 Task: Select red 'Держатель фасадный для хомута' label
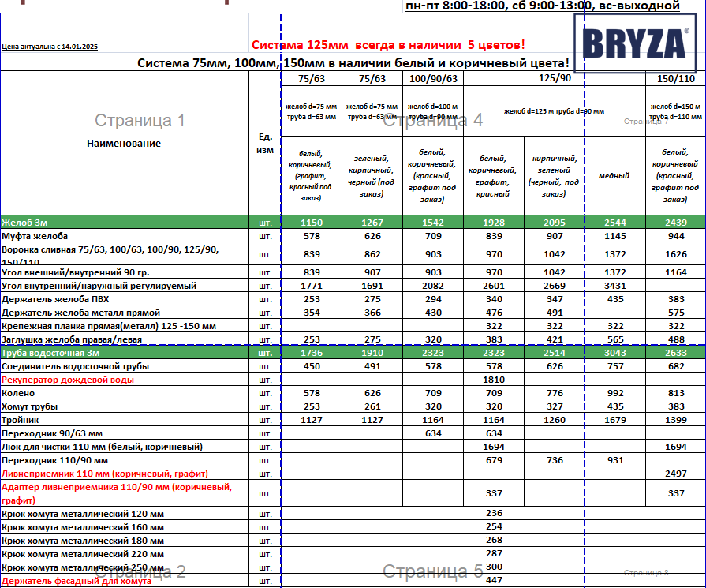click(x=77, y=581)
